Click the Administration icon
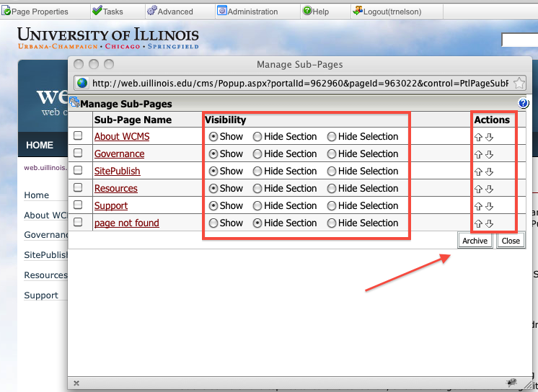Image resolution: width=538 pixels, height=392 pixels. (x=222, y=11)
